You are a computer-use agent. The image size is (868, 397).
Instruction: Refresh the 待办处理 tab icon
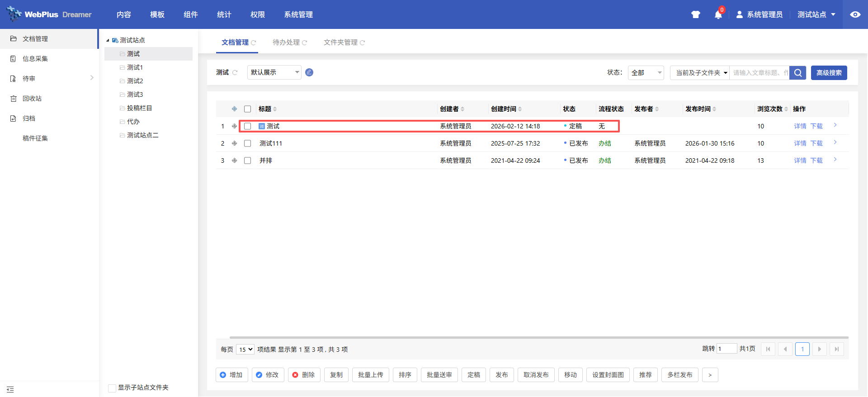[305, 43]
